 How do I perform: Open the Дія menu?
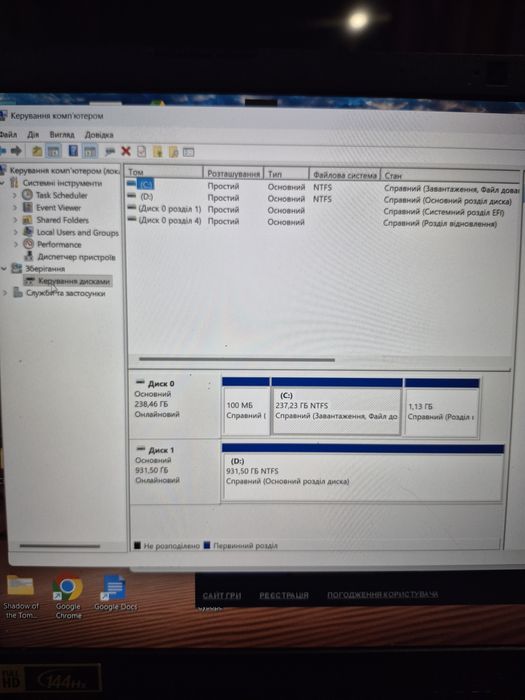(33, 134)
